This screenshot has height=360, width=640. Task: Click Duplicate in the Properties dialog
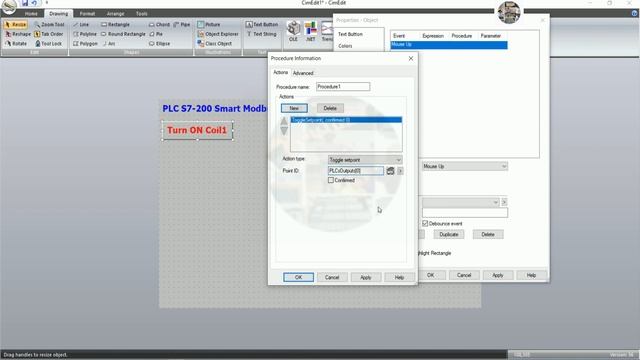point(449,234)
